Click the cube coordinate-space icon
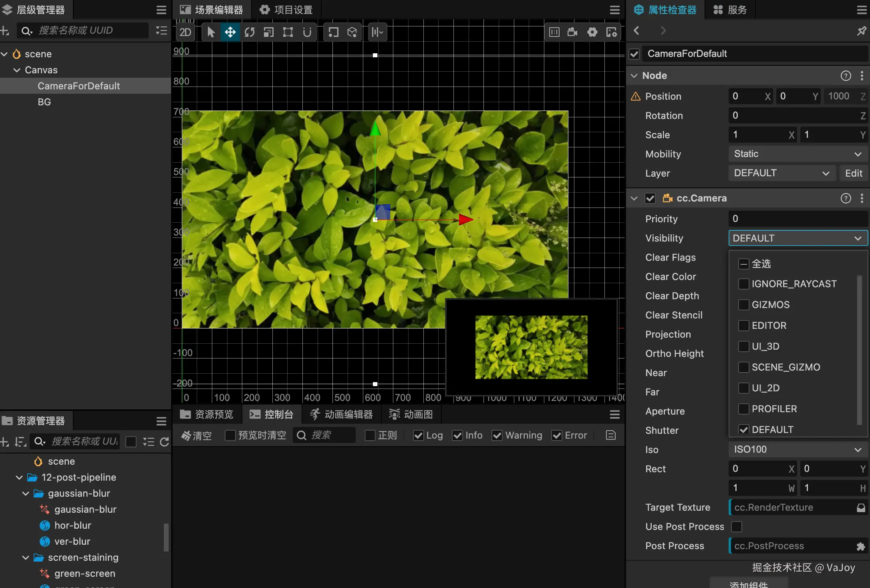This screenshot has width=870, height=588. (x=352, y=32)
